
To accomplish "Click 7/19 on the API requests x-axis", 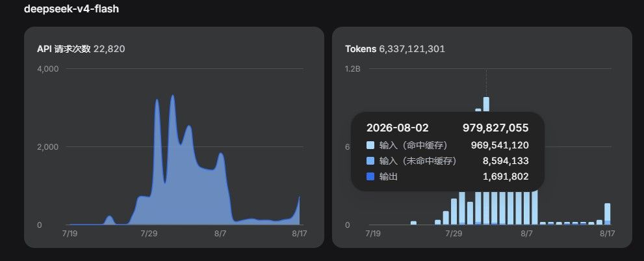I will (70, 234).
